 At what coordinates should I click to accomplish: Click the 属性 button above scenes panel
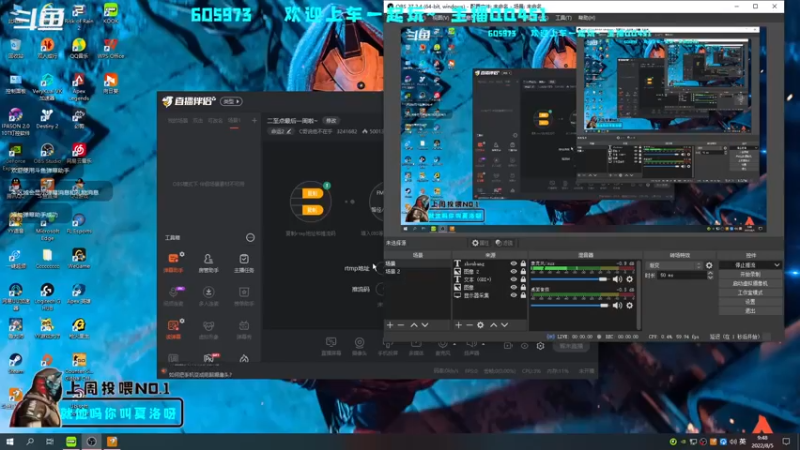pyautogui.click(x=480, y=243)
